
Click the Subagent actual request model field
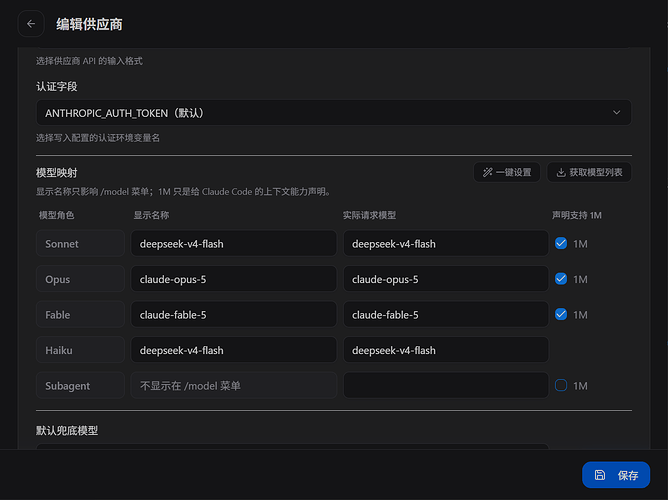446,385
